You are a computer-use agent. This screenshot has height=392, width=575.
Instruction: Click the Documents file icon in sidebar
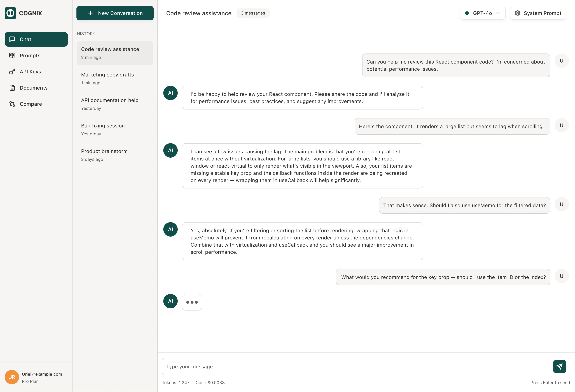(12, 88)
